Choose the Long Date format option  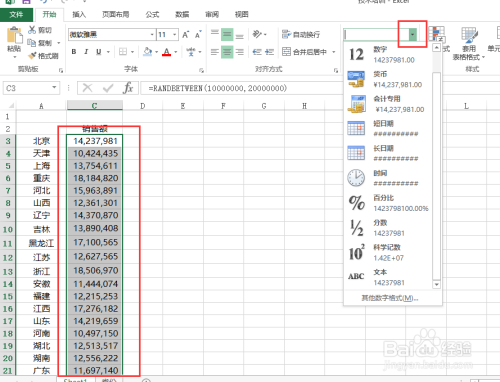tap(388, 153)
